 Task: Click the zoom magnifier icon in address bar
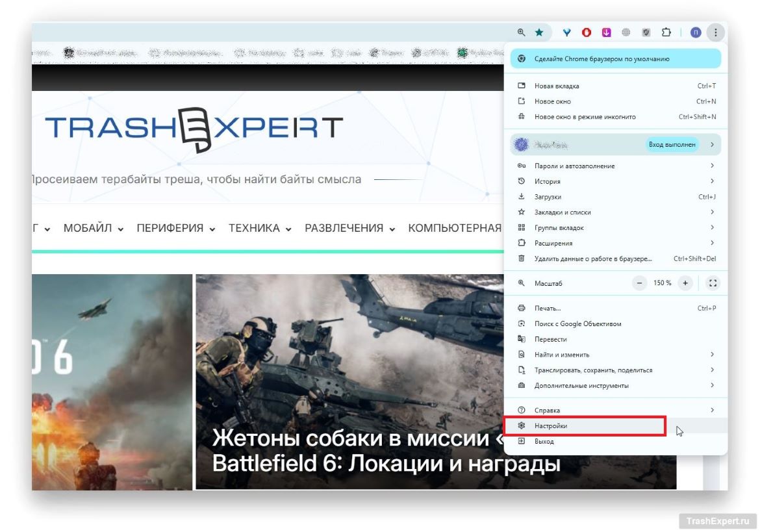(521, 32)
